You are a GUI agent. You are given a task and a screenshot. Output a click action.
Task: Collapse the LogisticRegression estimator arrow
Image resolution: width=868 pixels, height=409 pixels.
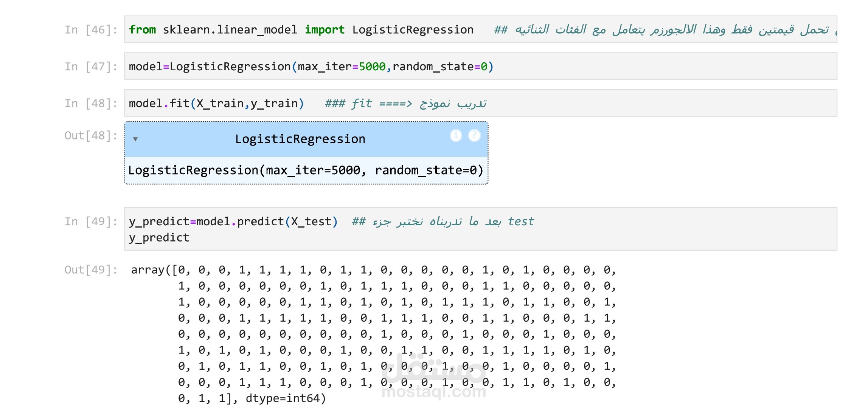[135, 139]
